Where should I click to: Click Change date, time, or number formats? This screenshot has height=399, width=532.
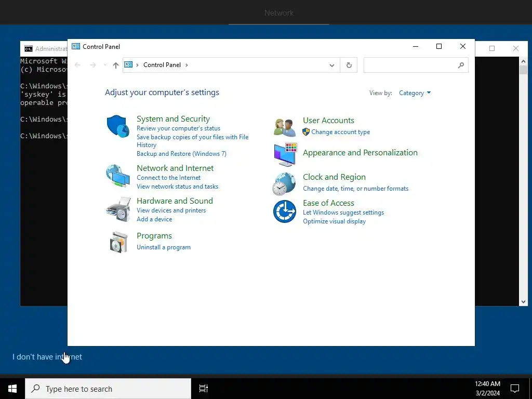pyautogui.click(x=355, y=189)
